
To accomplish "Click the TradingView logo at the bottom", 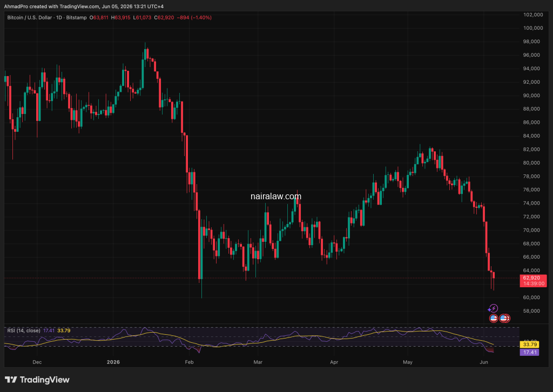I will pos(37,380).
